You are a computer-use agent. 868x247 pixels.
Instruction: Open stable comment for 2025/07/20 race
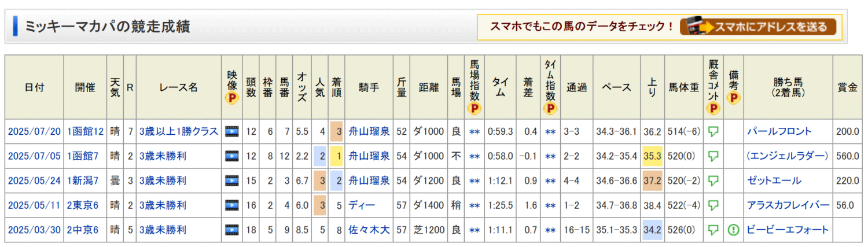click(x=713, y=131)
